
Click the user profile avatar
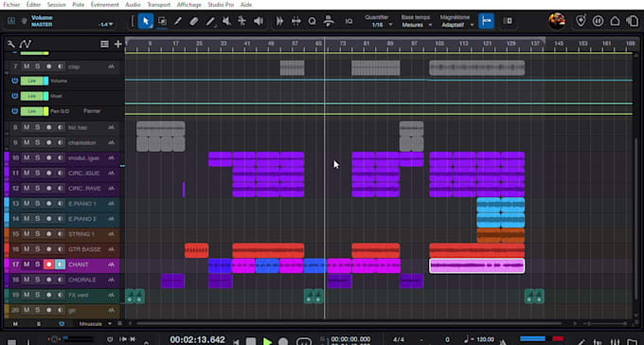tap(557, 21)
